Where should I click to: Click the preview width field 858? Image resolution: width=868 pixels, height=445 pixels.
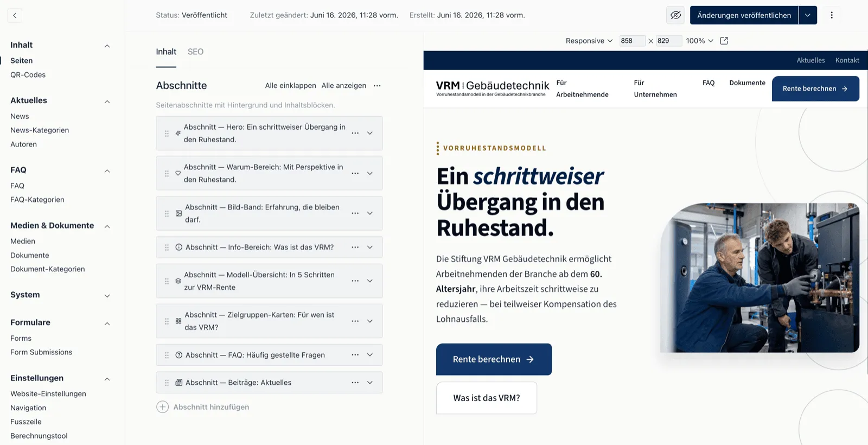632,41
